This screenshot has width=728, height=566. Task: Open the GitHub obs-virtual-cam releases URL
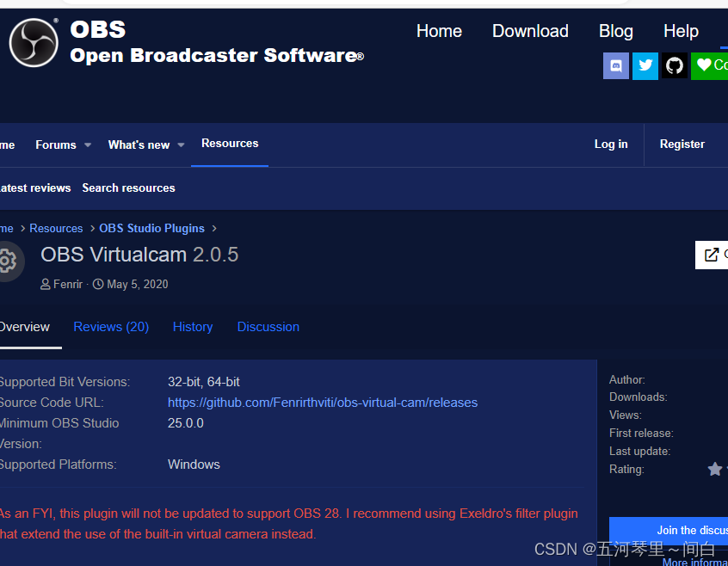(323, 403)
